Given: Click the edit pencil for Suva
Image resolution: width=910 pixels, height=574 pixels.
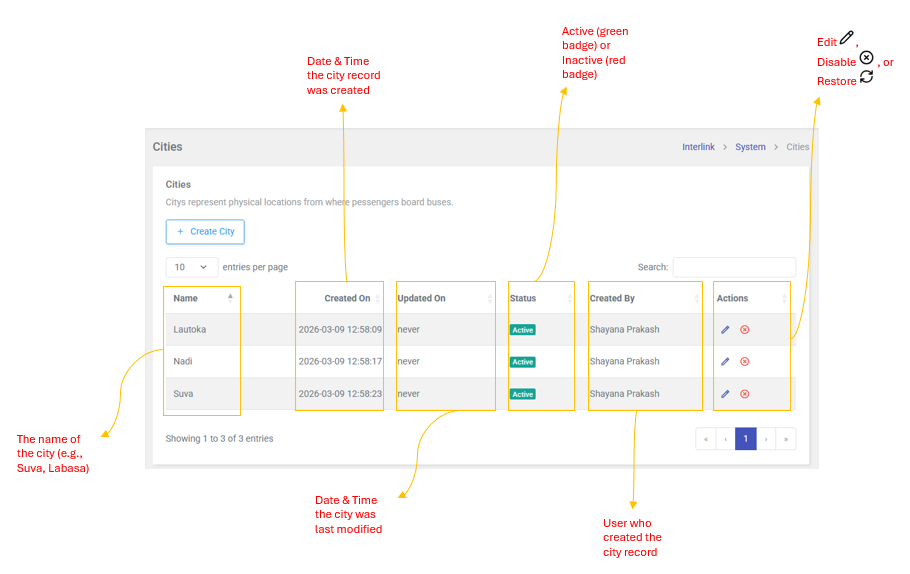Looking at the screenshot, I should [x=725, y=394].
